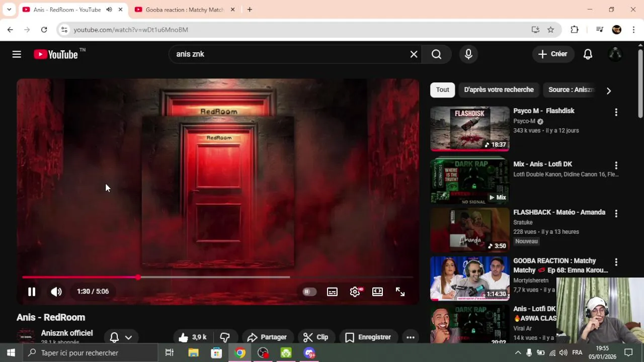Screen dimensions: 644x362
Task: Like the video with 3,9 k thumbs-up
Action: 193,337
